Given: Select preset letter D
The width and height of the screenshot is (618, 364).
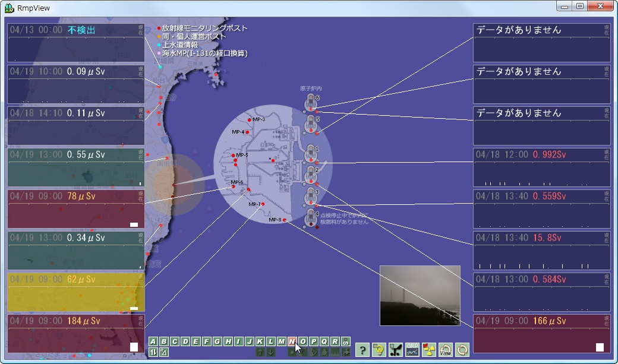Looking at the screenshot, I should (x=185, y=341).
